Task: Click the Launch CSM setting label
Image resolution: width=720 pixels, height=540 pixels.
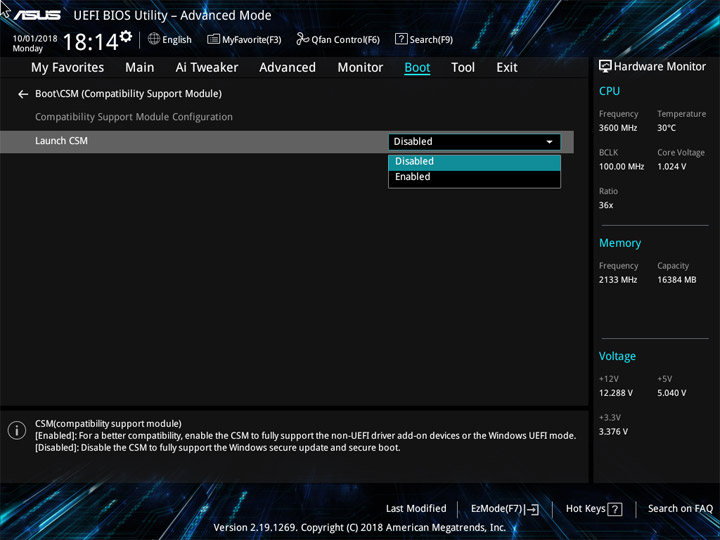Action: 61,141
